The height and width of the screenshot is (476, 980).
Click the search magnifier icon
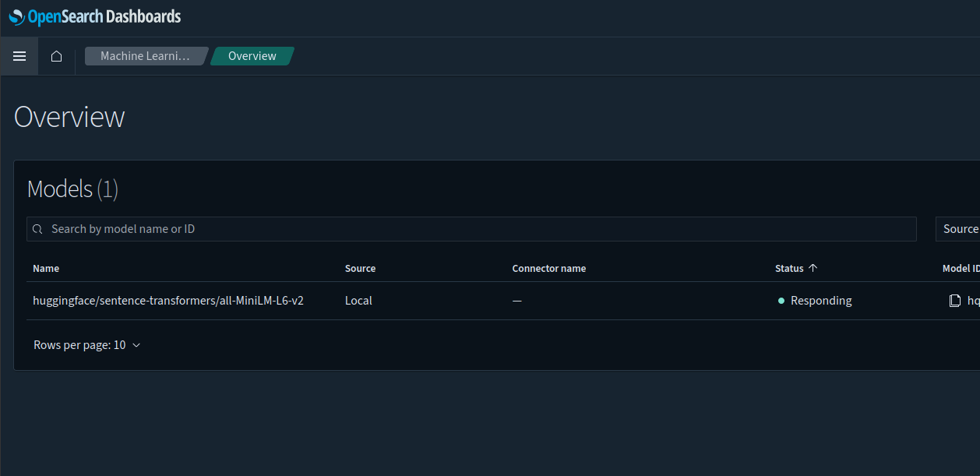click(x=37, y=229)
